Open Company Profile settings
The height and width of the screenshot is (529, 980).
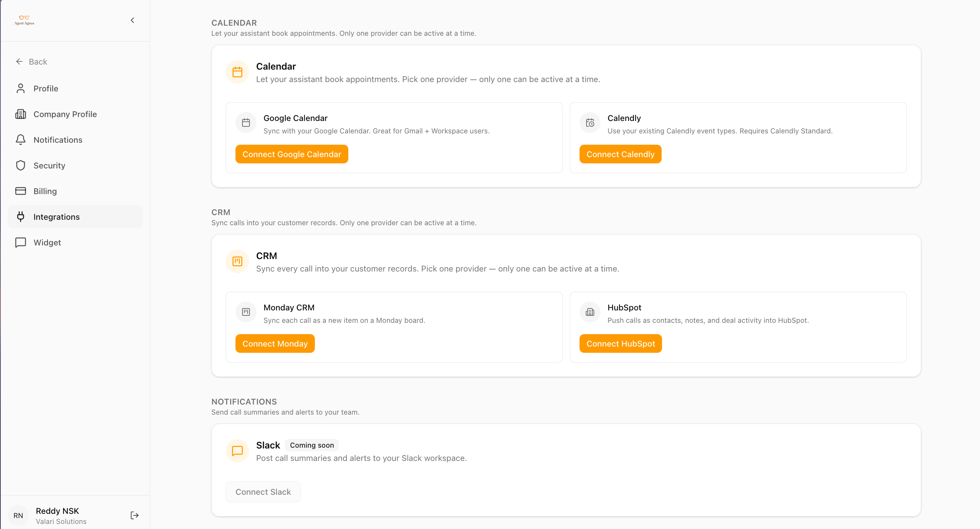click(75, 114)
